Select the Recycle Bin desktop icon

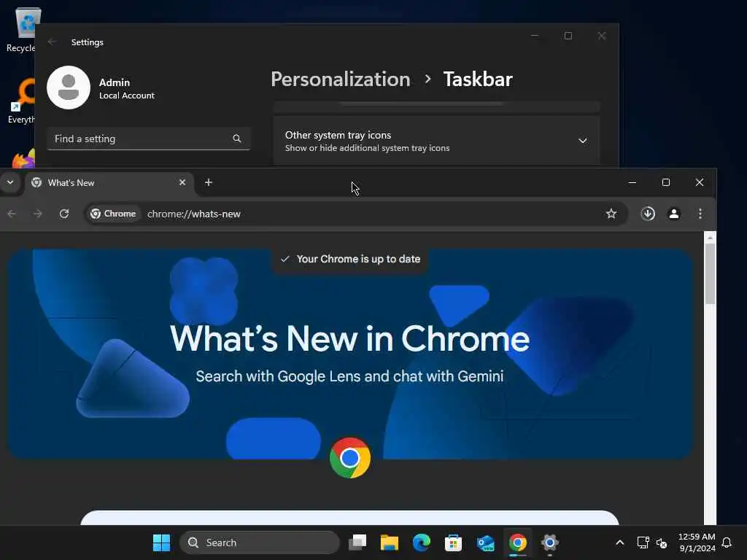point(21,30)
